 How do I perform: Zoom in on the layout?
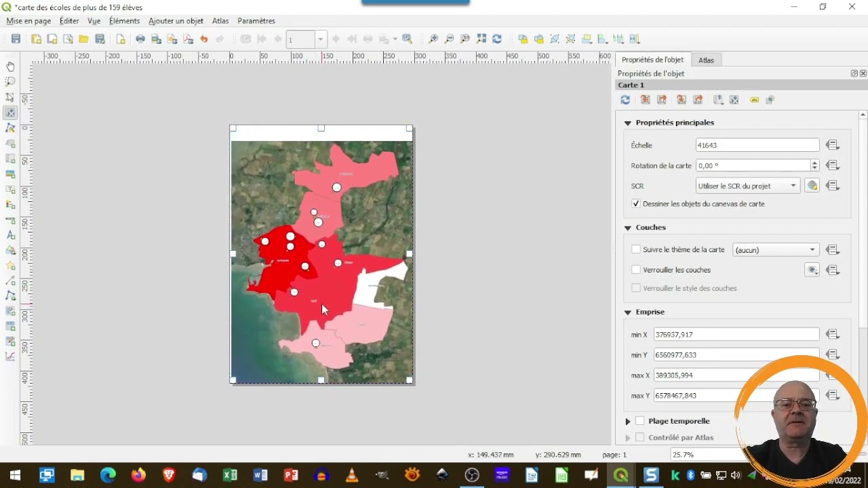click(x=433, y=39)
